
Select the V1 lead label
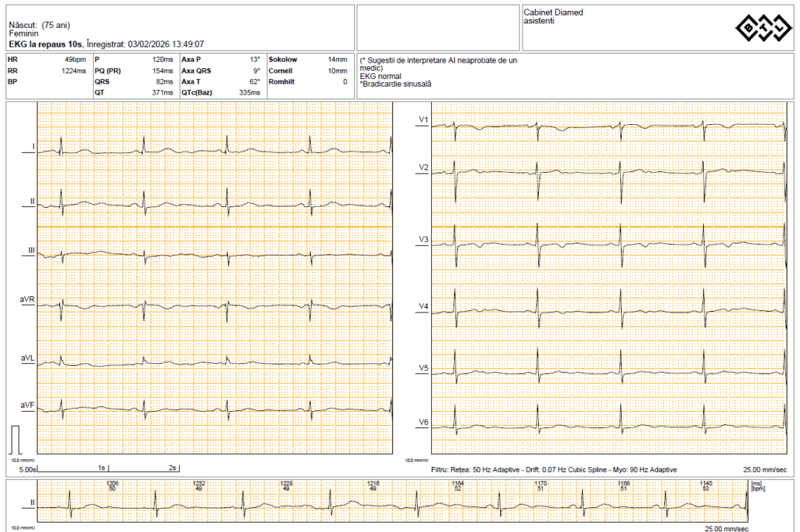coord(423,120)
